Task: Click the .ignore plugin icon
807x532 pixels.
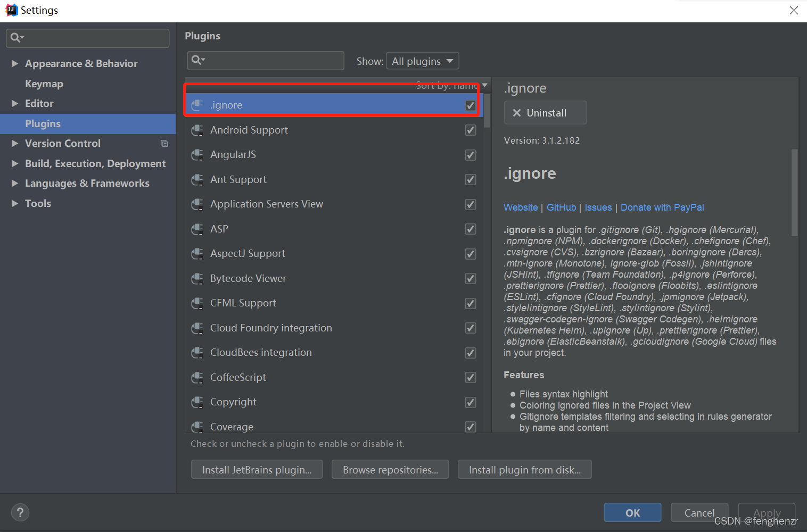Action: [197, 105]
